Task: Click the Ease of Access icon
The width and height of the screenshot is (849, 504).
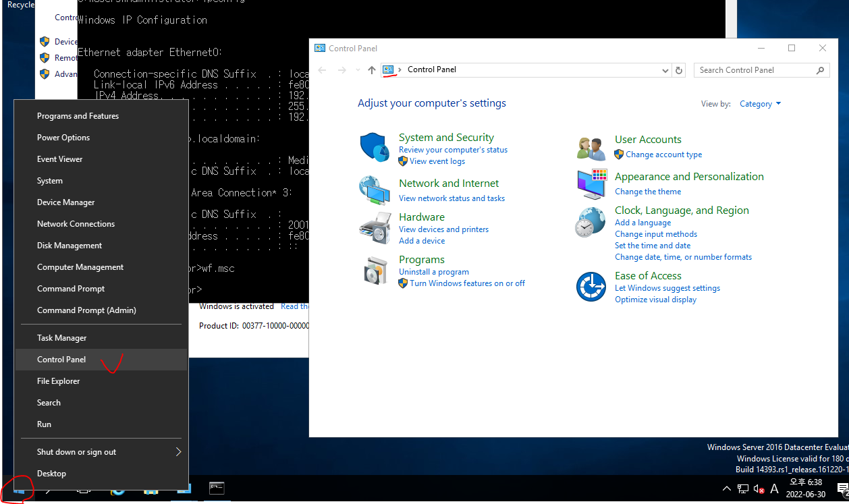Action: [x=591, y=287]
